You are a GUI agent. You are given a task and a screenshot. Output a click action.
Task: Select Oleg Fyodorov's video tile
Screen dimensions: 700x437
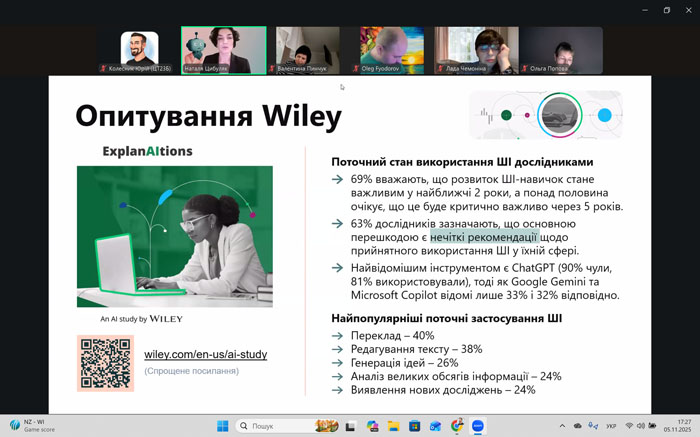pyautogui.click(x=392, y=50)
